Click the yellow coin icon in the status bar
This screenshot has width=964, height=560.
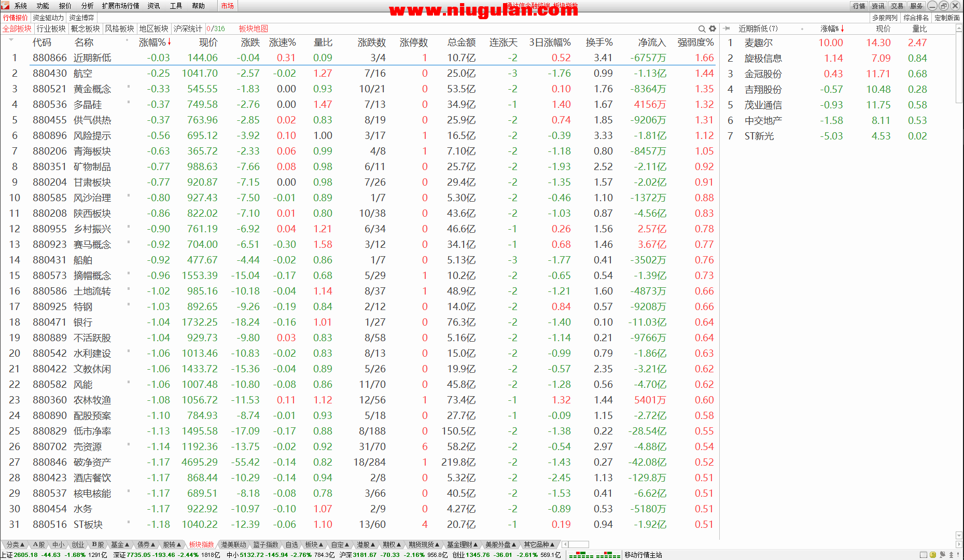tap(933, 555)
